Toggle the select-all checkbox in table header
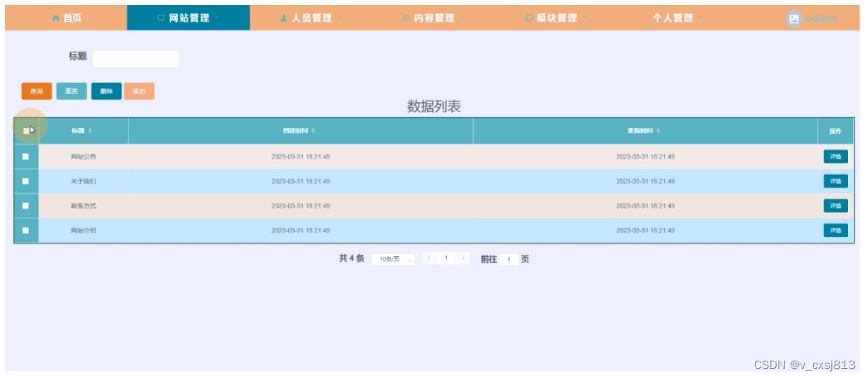This screenshot has height=379, width=868. pos(26,131)
